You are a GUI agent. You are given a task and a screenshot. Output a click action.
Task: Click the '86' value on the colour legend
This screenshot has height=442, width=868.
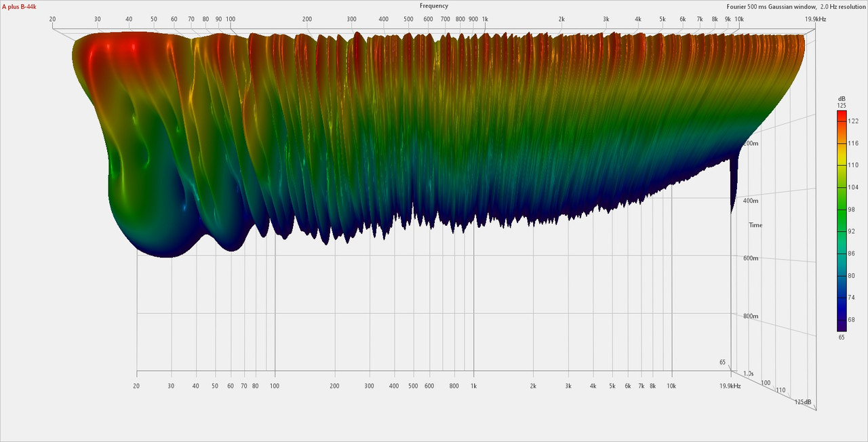[852, 254]
